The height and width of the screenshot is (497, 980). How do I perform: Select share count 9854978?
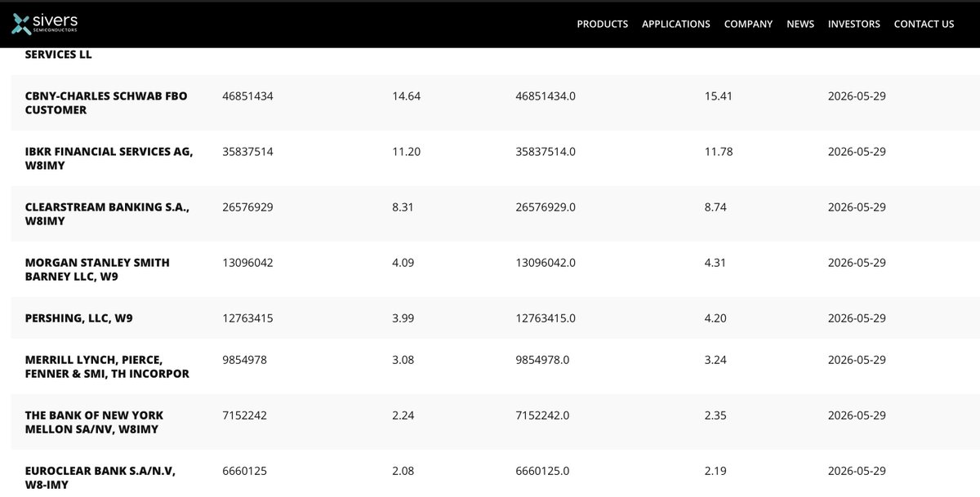(x=244, y=360)
